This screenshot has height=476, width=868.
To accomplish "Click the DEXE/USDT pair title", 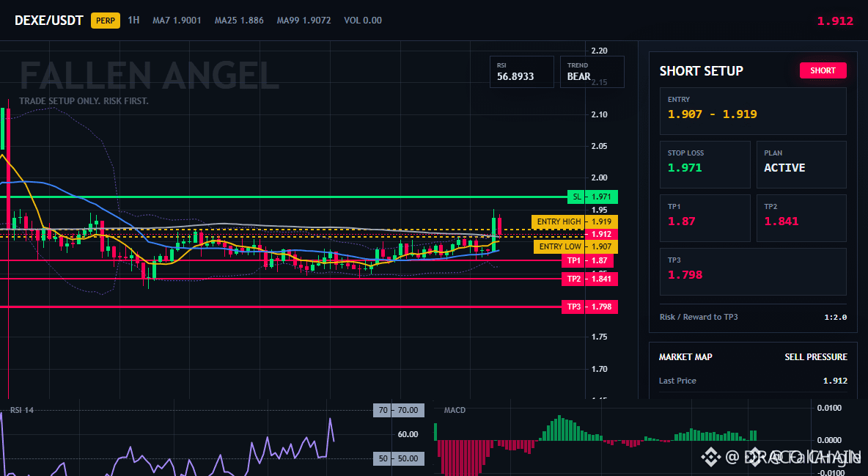I will pos(48,21).
